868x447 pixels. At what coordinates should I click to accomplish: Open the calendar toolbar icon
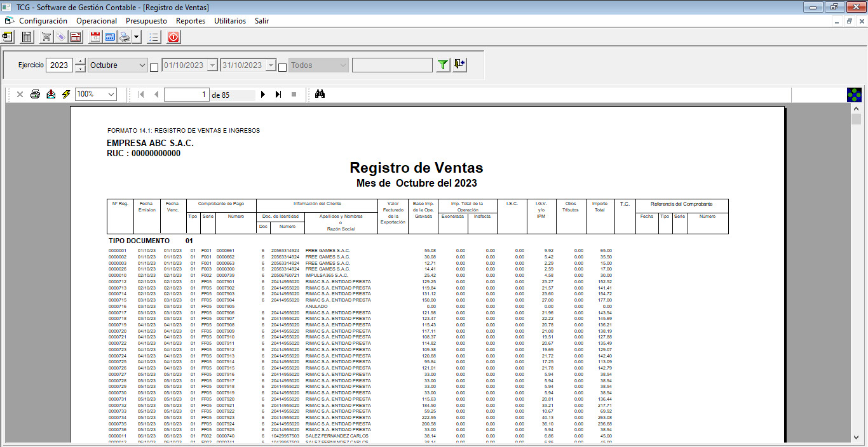click(x=95, y=37)
